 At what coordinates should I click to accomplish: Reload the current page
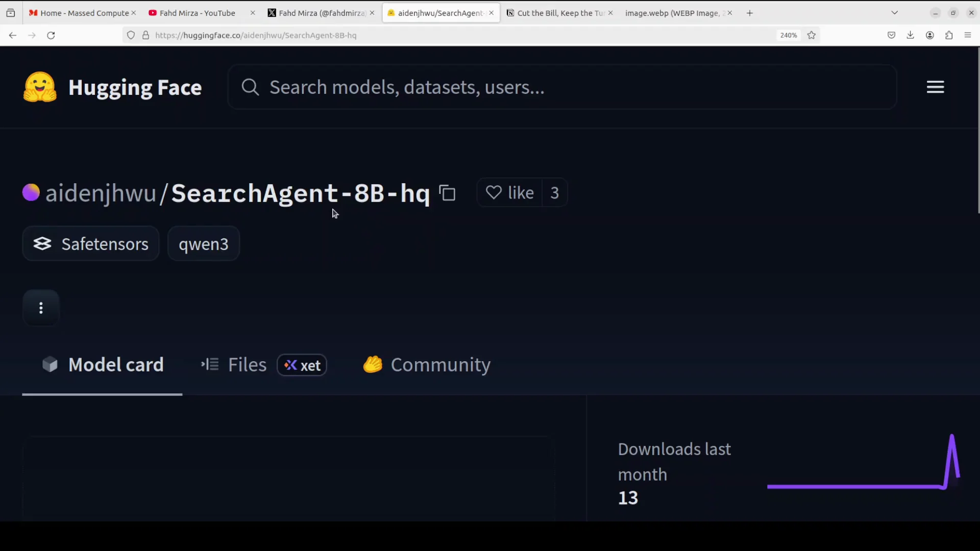click(51, 35)
